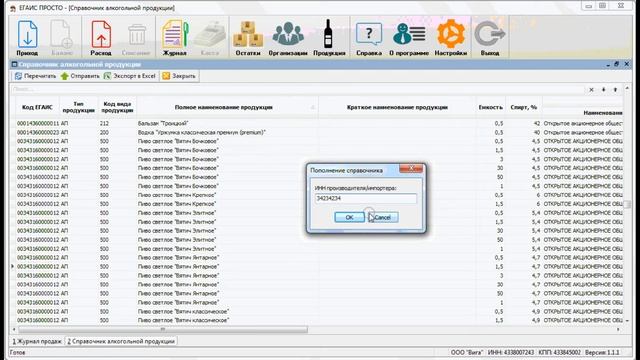Viewport: 640px width, 360px height.
Task: Minimize the inner Справочник window
Action: pyautogui.click(x=608, y=64)
